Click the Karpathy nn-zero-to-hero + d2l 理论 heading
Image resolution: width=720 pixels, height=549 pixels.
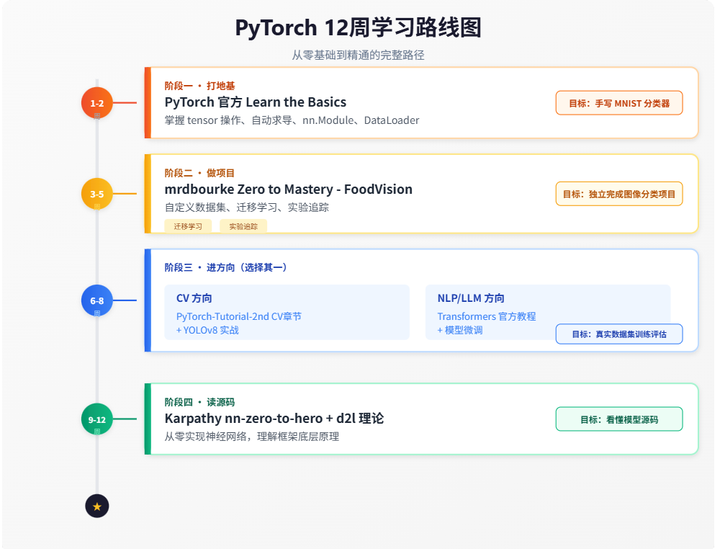tap(274, 418)
